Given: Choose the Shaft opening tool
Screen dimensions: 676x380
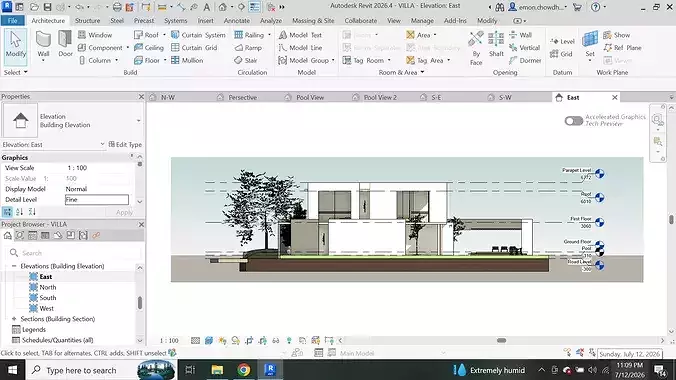Looking at the screenshot, I should pyautogui.click(x=496, y=44).
